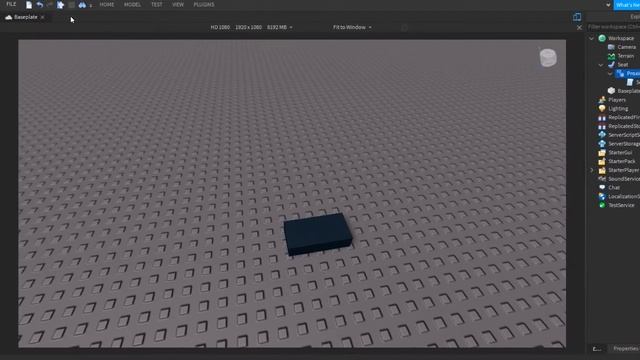The height and width of the screenshot is (360, 640).
Task: Switch to the TEST ribbon tab
Action: [157, 5]
